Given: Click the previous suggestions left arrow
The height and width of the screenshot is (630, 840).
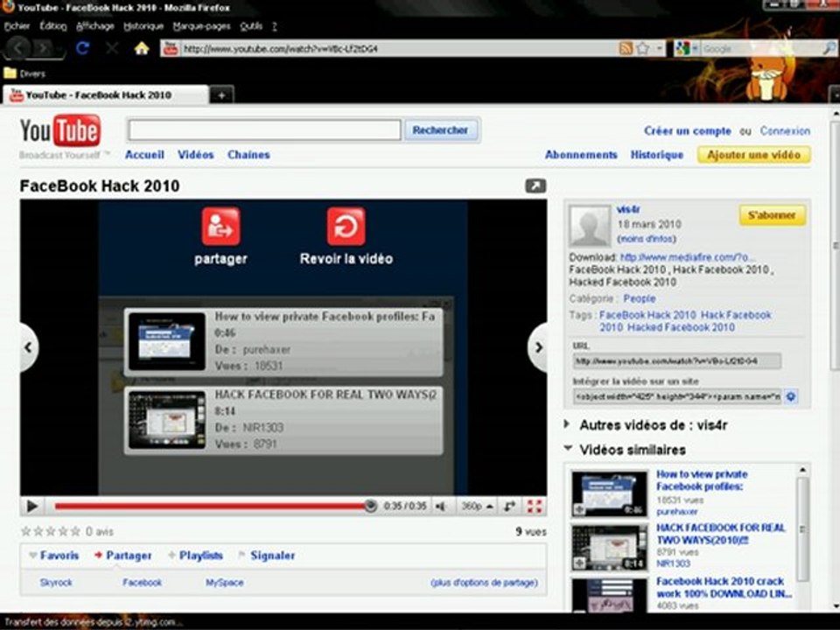Looking at the screenshot, I should (28, 347).
